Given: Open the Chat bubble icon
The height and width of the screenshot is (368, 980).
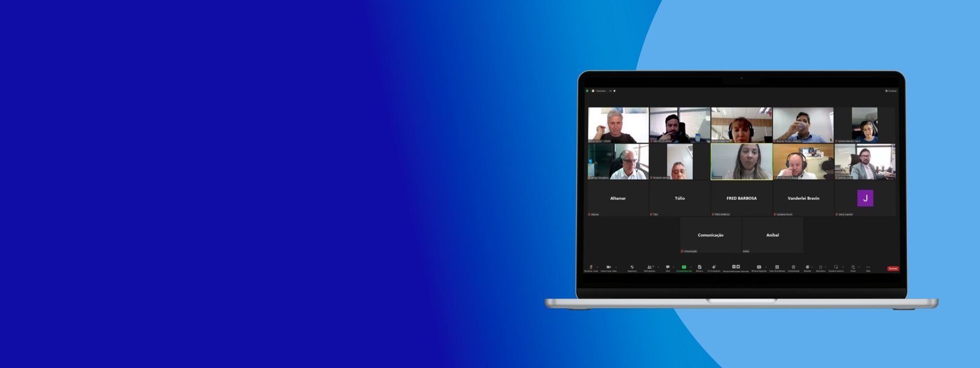Looking at the screenshot, I should coord(668,267).
